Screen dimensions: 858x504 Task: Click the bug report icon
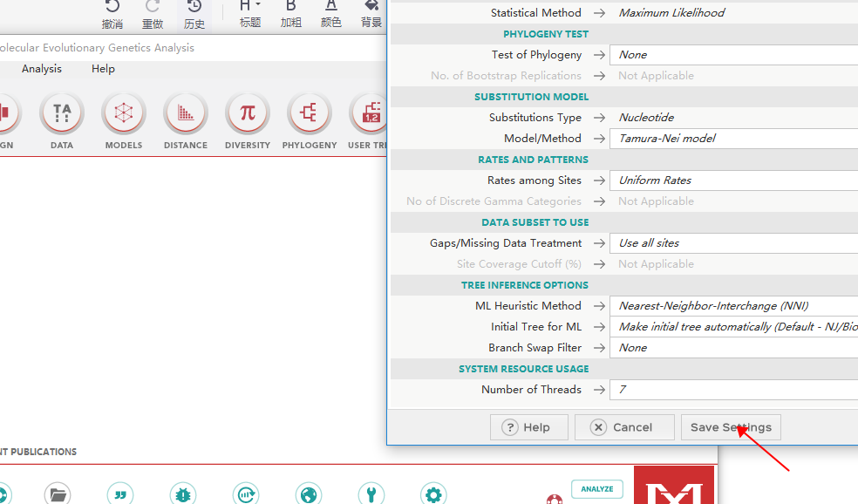(183, 494)
